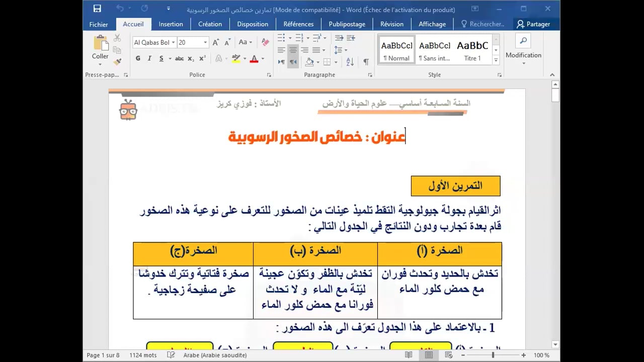
Task: Apply shading with the paint bucket icon
Action: pos(309,62)
